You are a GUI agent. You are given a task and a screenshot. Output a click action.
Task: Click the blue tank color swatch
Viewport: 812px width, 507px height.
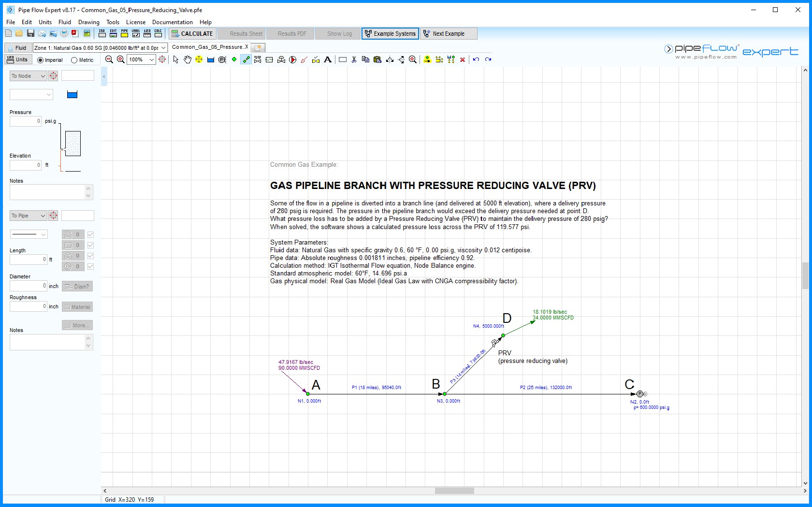(72, 95)
